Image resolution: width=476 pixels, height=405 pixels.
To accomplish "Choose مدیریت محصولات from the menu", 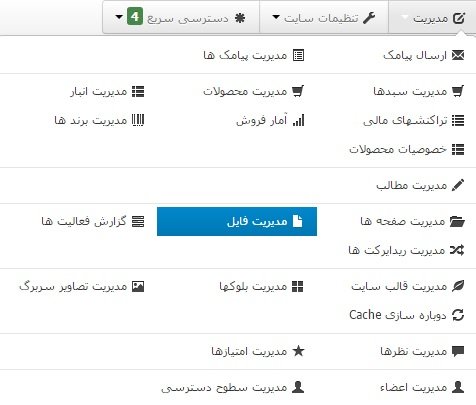I will [254, 91].
